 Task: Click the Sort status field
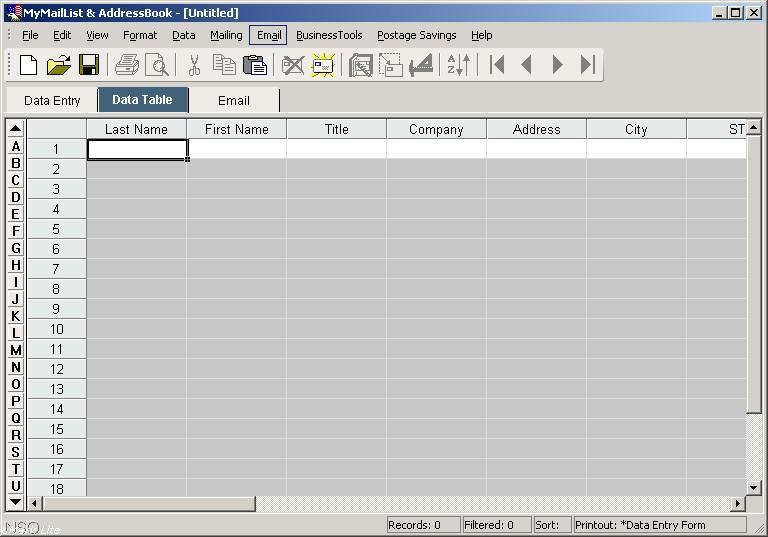pyautogui.click(x=552, y=525)
